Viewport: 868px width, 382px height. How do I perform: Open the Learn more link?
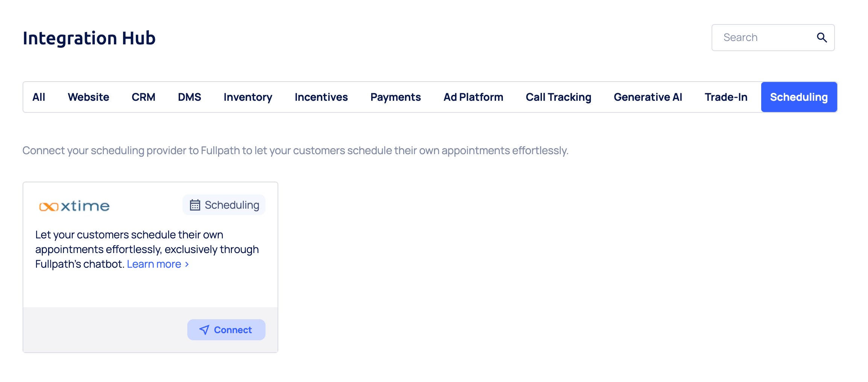pyautogui.click(x=154, y=264)
